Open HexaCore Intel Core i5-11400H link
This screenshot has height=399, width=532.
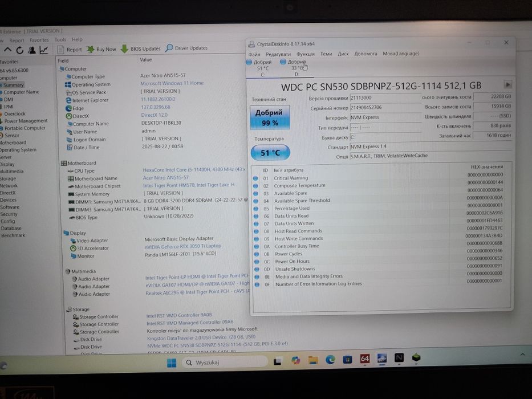194,170
